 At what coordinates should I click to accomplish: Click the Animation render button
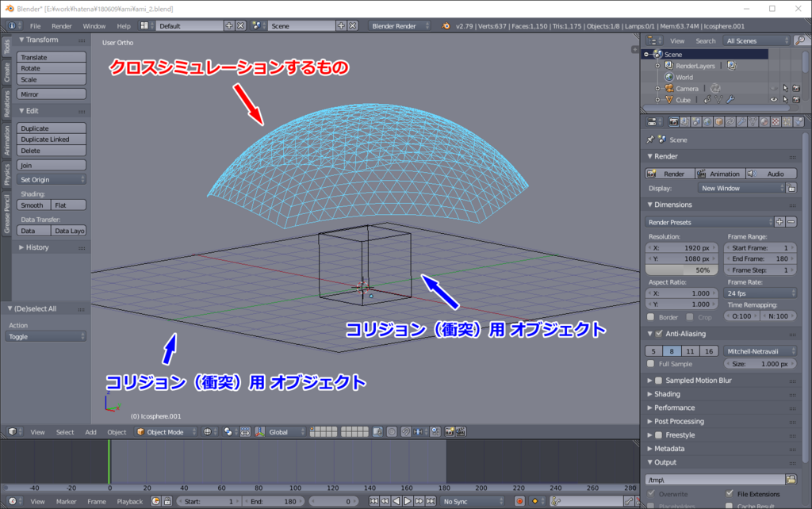720,174
